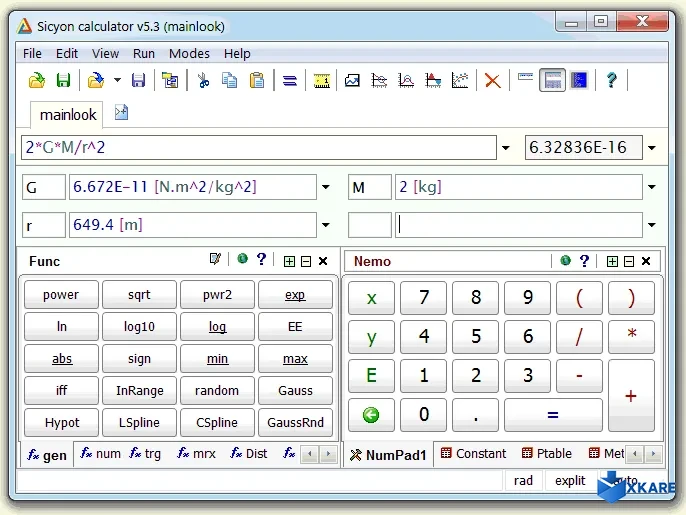Viewport: 686px width, 515px height.
Task: Click the red X delete icon in toolbar
Action: 493,81
